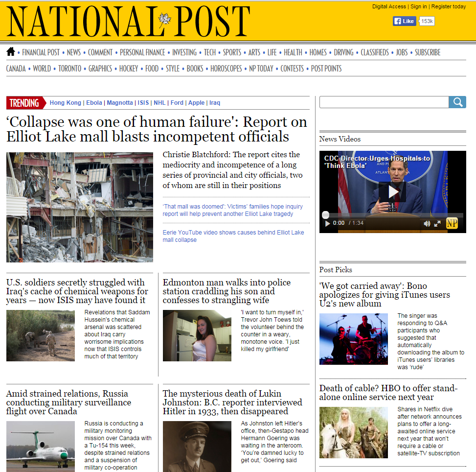
Task: Open the Sports section
Action: click(232, 52)
